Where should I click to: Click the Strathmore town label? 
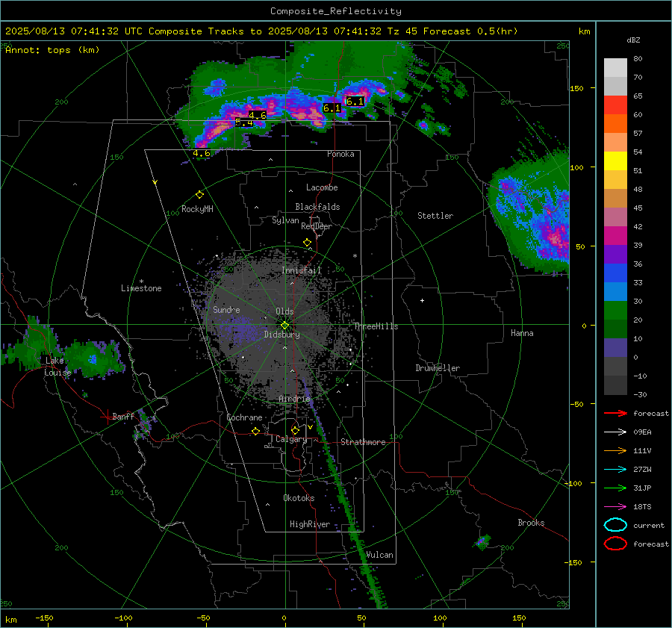pyautogui.click(x=363, y=442)
